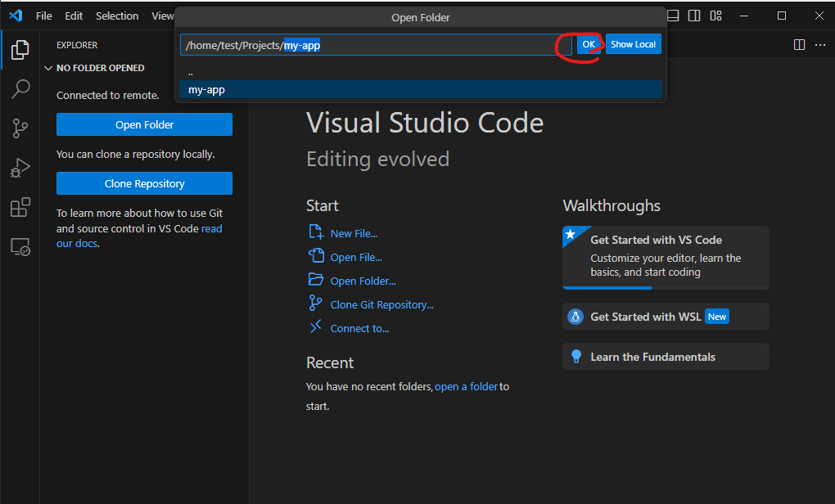This screenshot has width=835, height=504.
Task: Select my-app in the folder list
Action: pos(421,89)
